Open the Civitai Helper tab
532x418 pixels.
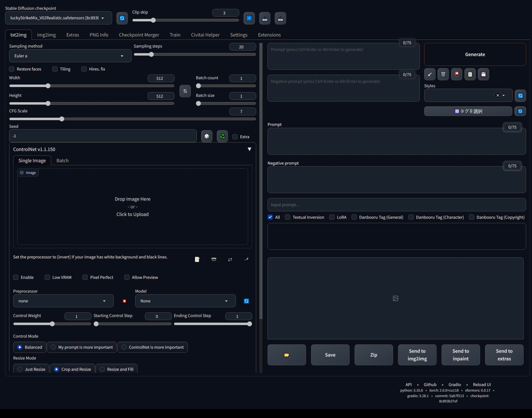click(205, 35)
